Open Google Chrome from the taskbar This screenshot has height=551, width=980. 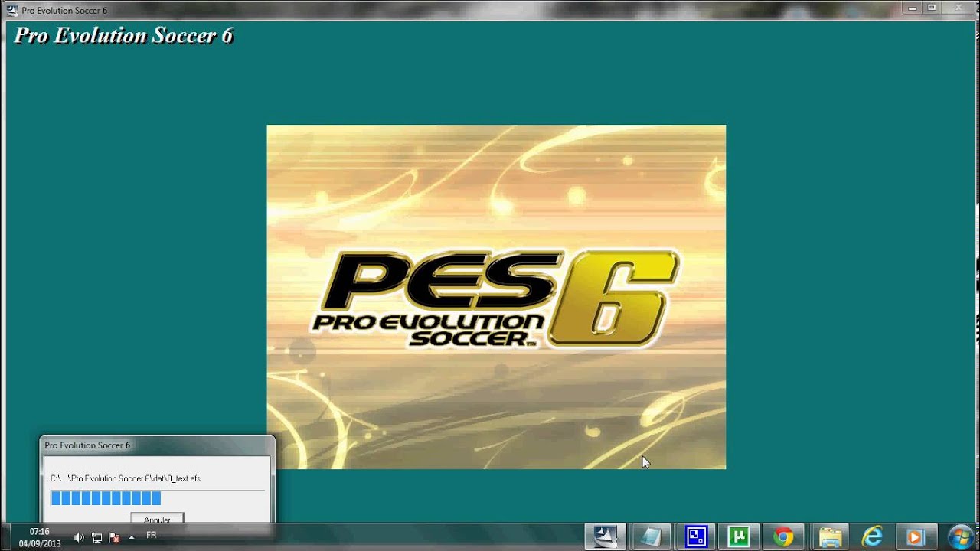[783, 536]
